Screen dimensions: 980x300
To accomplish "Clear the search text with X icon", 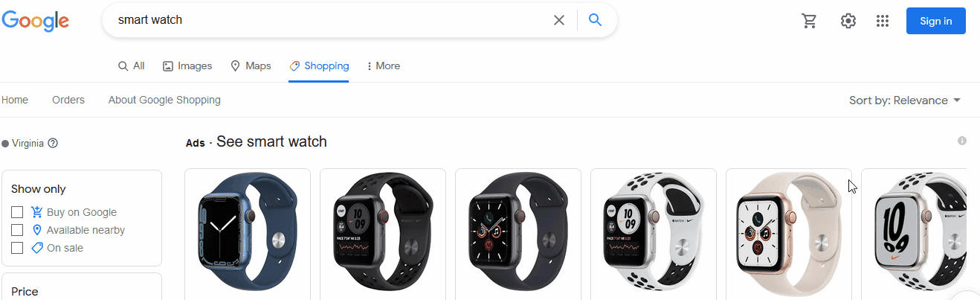I will tap(559, 20).
